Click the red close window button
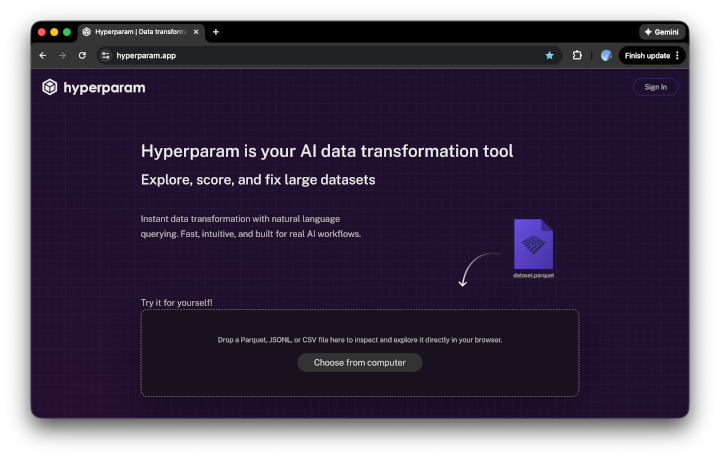 click(x=42, y=32)
